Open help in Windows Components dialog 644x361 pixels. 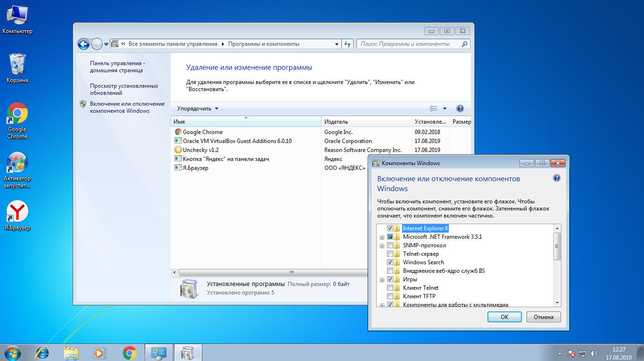point(556,178)
